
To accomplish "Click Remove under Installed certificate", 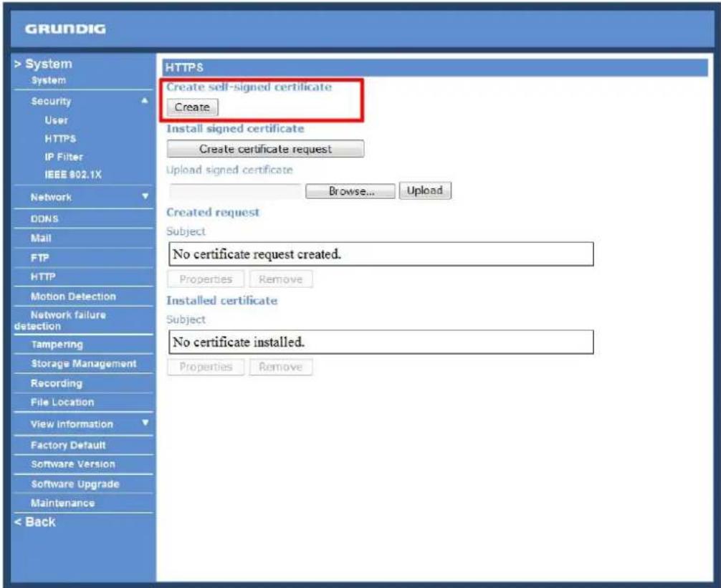I will pos(280,367).
